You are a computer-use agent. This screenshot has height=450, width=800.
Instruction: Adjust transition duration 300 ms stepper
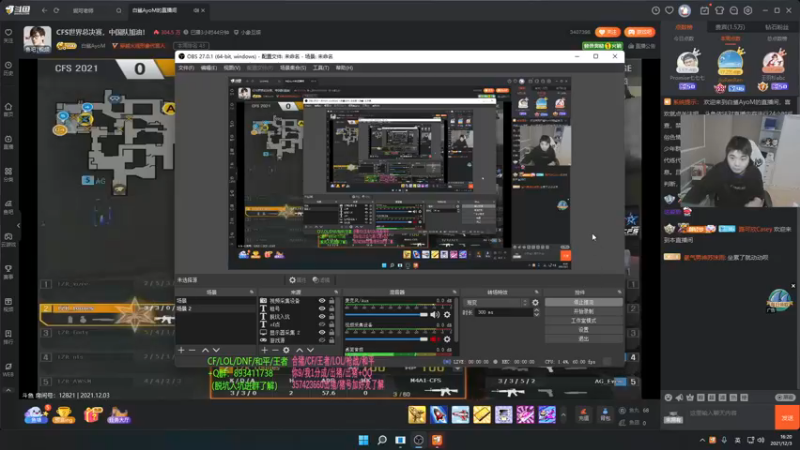click(536, 312)
